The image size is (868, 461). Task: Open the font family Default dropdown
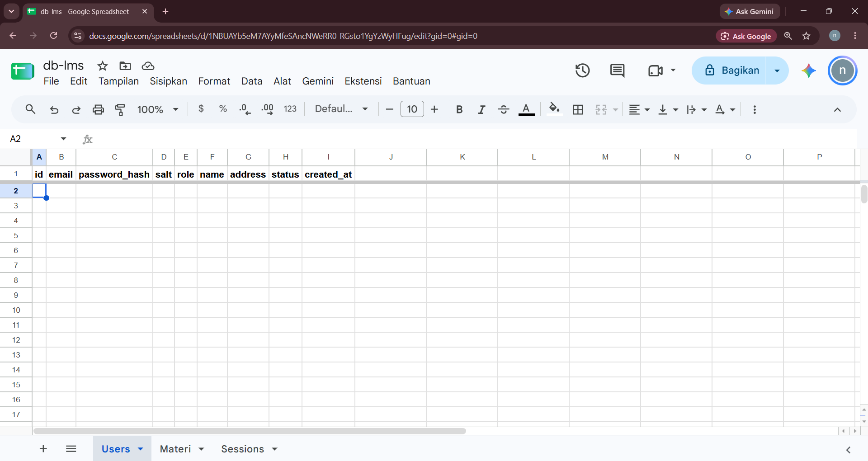point(341,109)
